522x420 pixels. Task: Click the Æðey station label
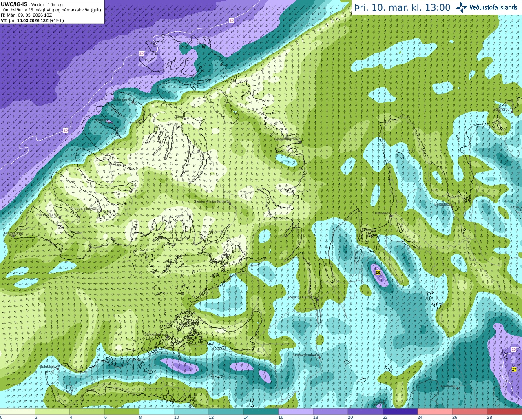point(179,117)
